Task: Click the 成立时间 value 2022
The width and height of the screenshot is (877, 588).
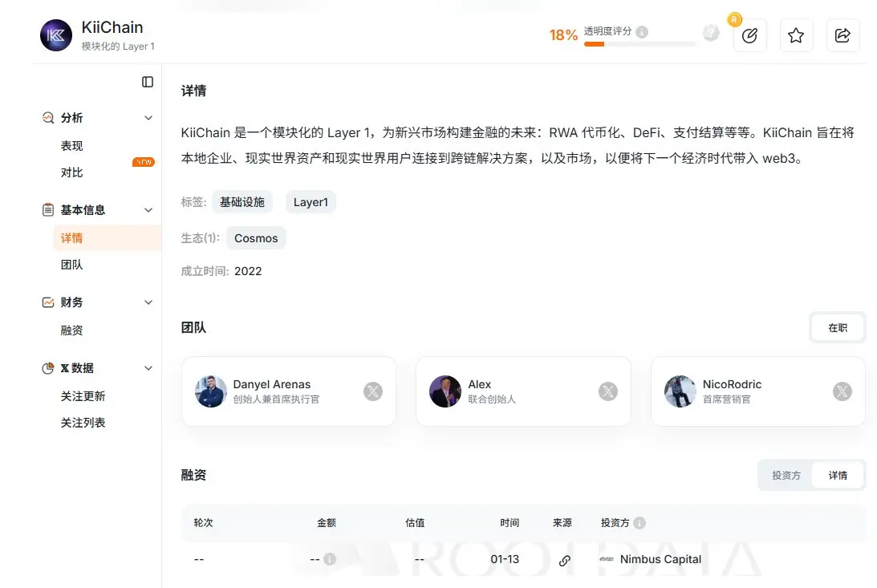Action: tap(248, 271)
